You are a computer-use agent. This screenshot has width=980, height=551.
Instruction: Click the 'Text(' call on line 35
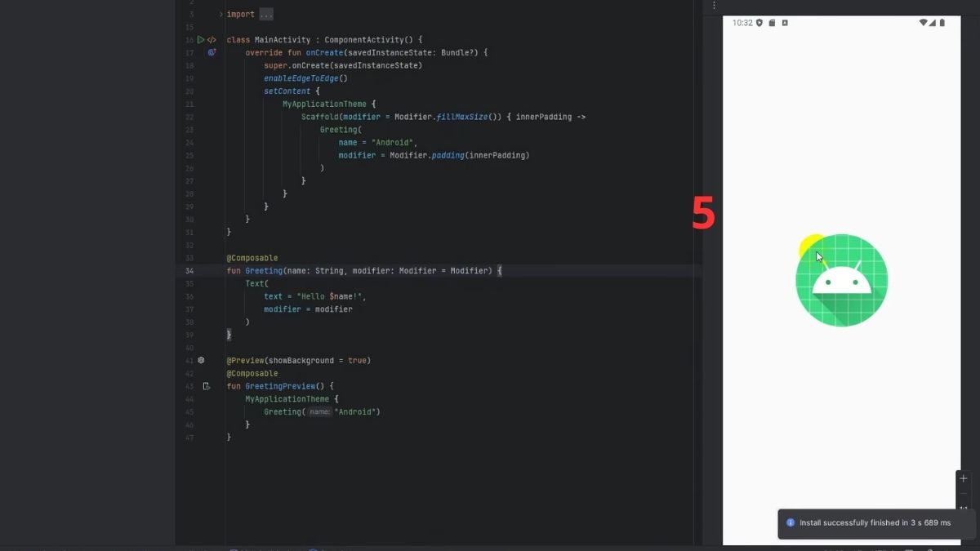(256, 283)
